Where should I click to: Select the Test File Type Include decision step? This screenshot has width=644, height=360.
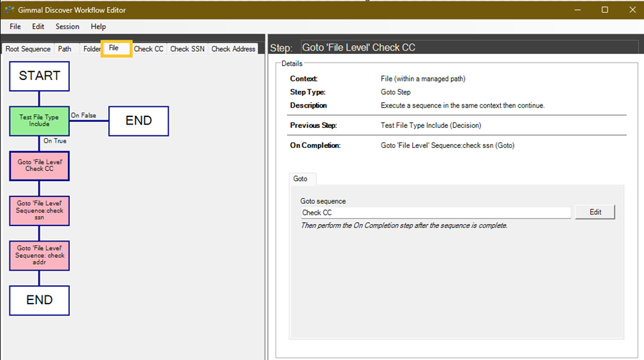(39, 121)
